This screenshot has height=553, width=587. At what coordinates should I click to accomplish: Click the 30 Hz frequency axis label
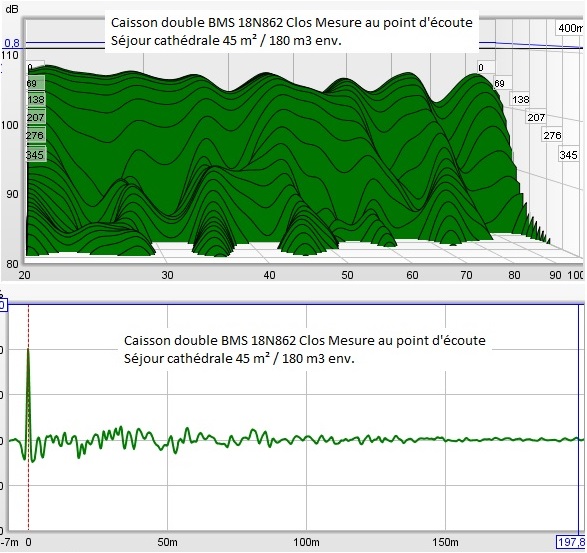click(x=167, y=275)
